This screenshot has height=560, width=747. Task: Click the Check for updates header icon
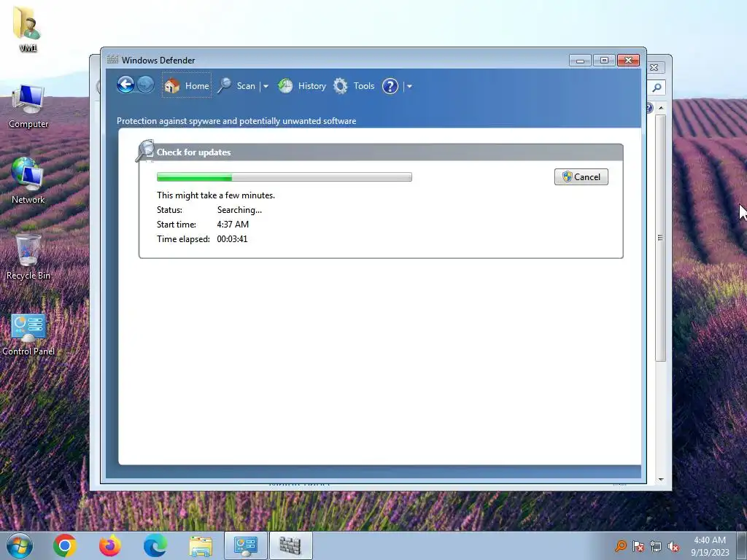click(x=145, y=152)
